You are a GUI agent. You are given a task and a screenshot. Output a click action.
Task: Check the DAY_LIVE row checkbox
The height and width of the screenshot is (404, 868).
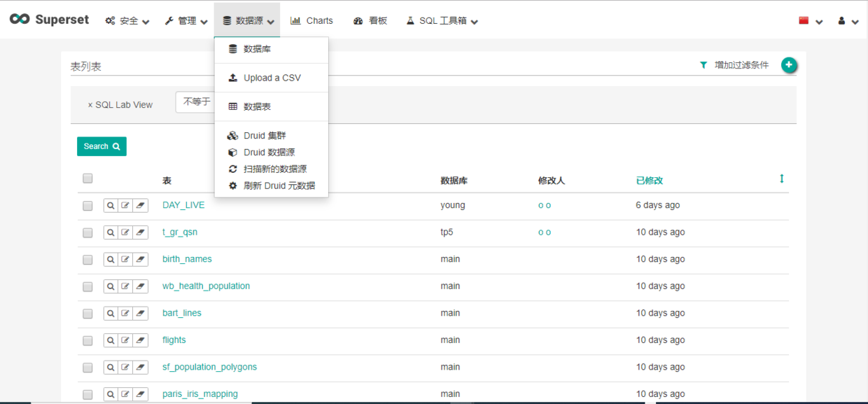(x=87, y=206)
